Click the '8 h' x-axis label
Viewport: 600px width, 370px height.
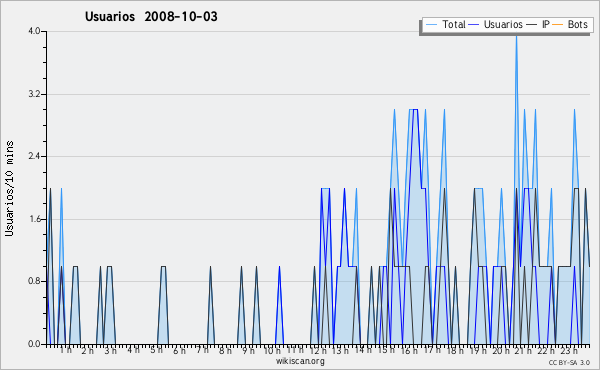pos(225,351)
